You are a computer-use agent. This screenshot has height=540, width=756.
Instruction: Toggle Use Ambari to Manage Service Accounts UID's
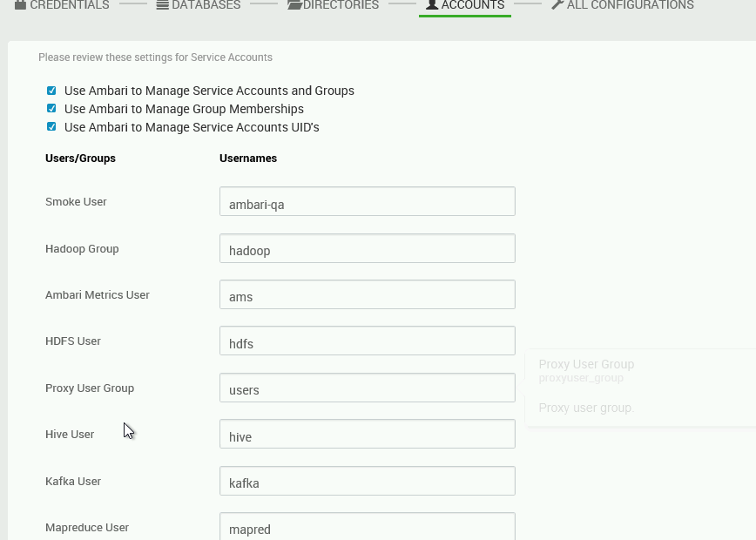click(51, 127)
